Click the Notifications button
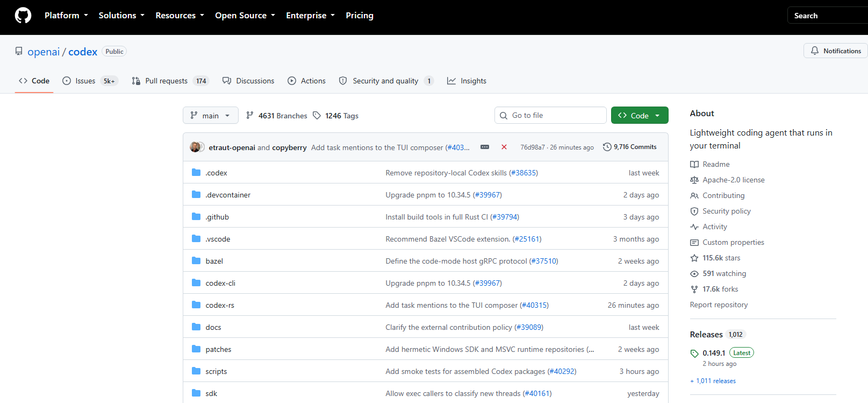This screenshot has width=868, height=403. 836,51
